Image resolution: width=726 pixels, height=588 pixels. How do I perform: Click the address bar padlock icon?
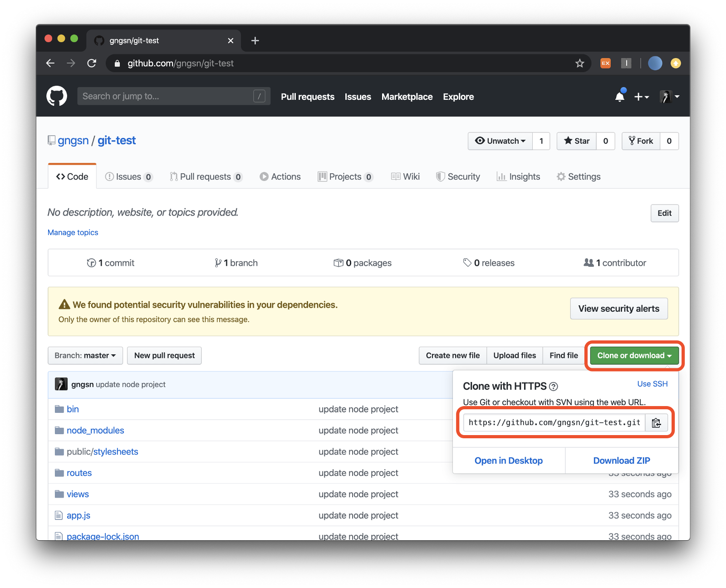pos(117,64)
